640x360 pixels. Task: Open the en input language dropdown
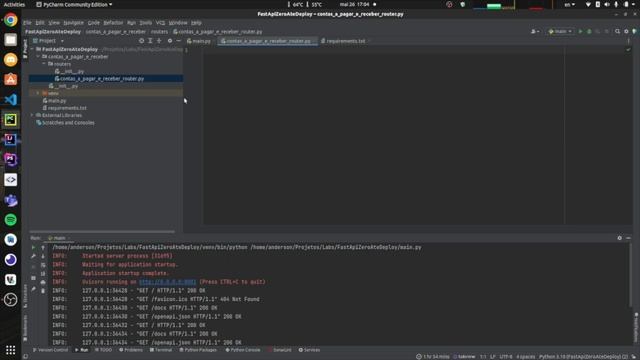569,4
